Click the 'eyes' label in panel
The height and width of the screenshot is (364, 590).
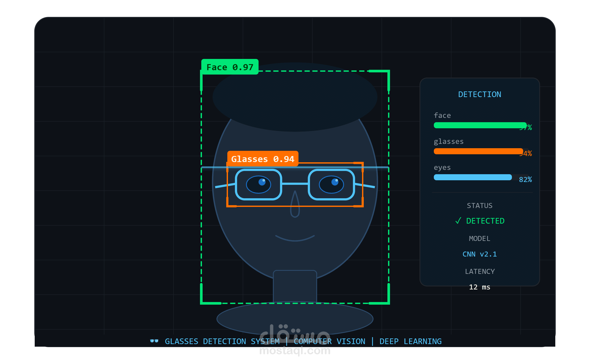coord(442,167)
